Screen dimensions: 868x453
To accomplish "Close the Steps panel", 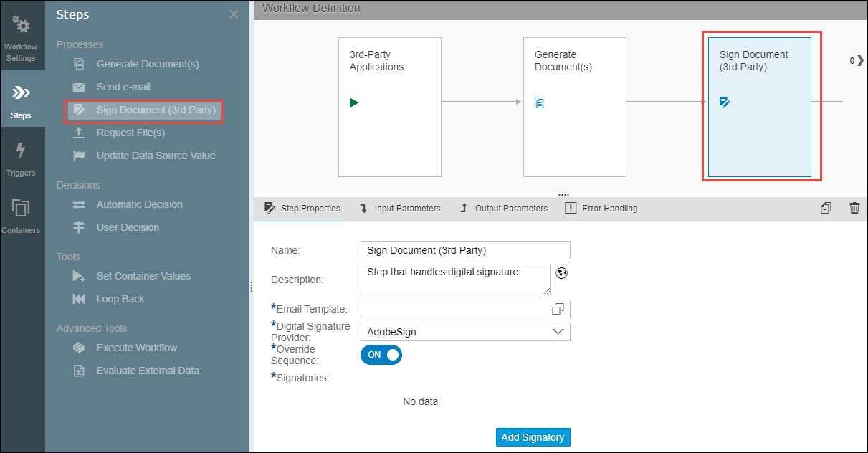I will tap(234, 14).
